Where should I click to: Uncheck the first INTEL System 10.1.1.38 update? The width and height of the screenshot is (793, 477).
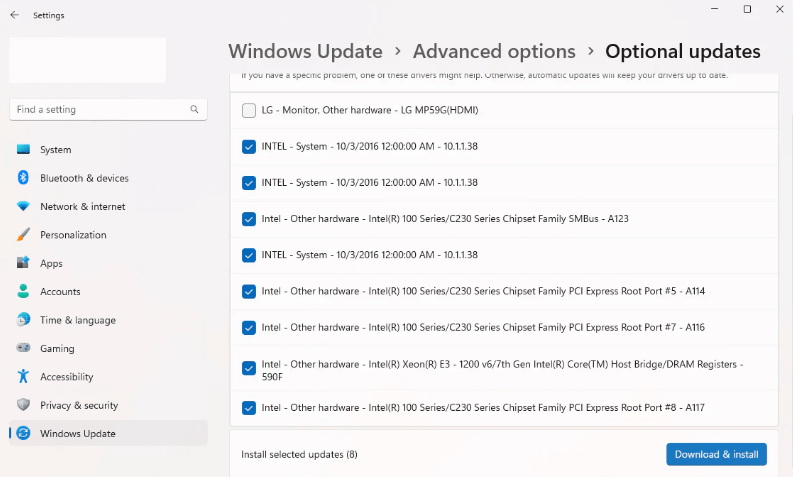(249, 147)
